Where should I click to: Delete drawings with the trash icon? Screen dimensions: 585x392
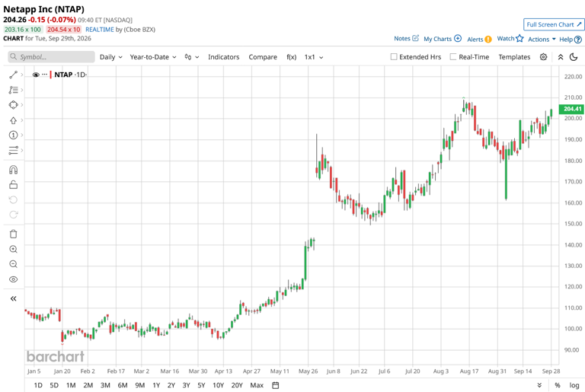13,234
